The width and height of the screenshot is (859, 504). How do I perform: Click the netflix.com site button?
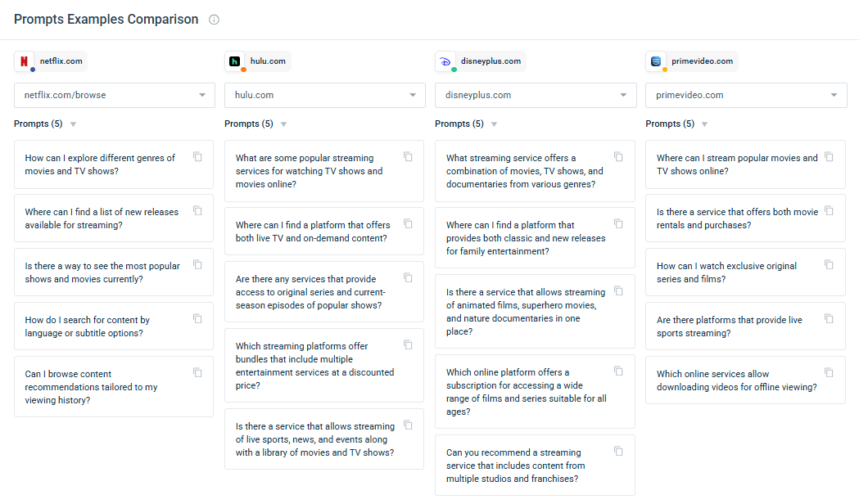click(50, 61)
